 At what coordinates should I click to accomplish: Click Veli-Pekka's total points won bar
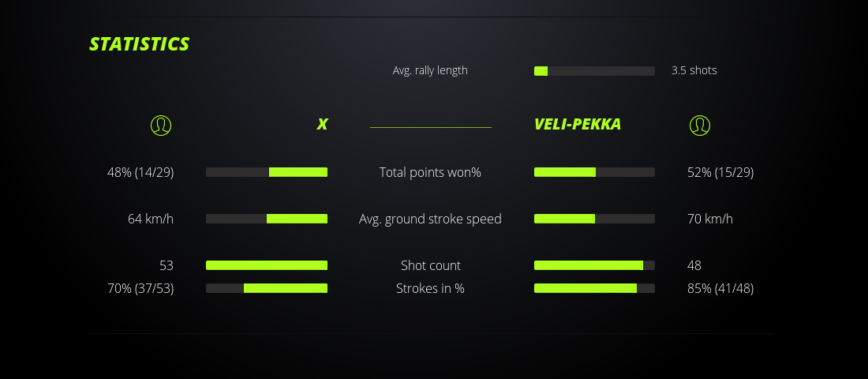click(594, 172)
